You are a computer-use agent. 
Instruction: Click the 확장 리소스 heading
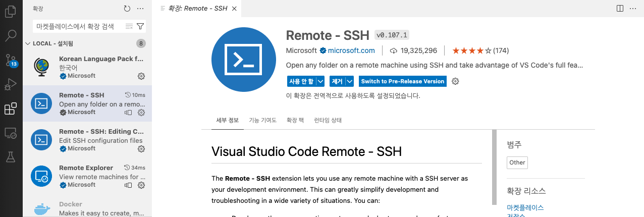[x=526, y=191]
